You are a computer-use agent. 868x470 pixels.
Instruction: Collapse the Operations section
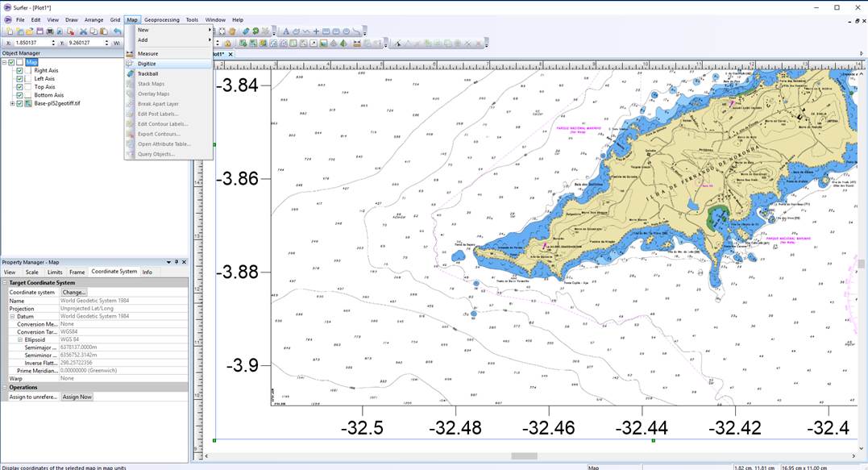point(5,388)
